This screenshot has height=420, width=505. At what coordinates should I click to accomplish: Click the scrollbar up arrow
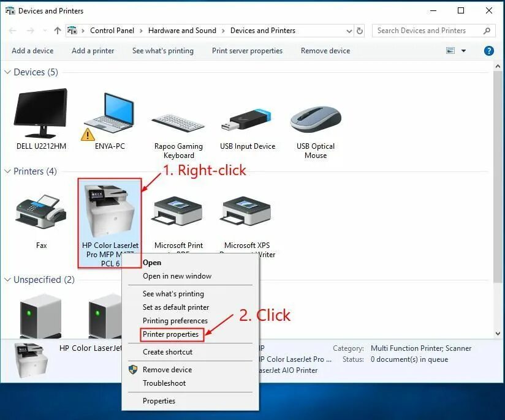pyautogui.click(x=498, y=66)
